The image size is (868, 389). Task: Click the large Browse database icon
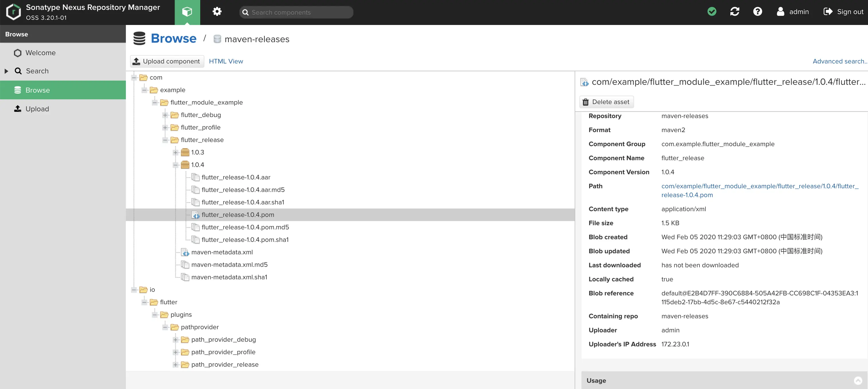[139, 38]
